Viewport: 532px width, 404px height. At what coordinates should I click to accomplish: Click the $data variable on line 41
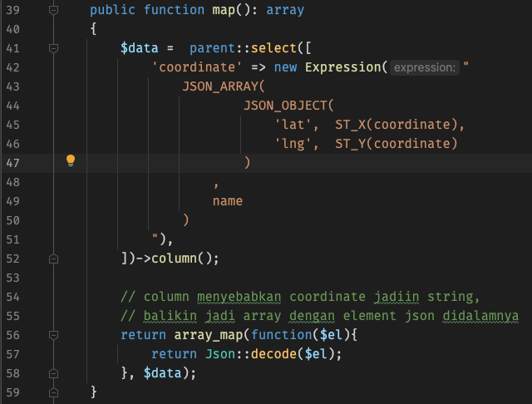(x=139, y=49)
